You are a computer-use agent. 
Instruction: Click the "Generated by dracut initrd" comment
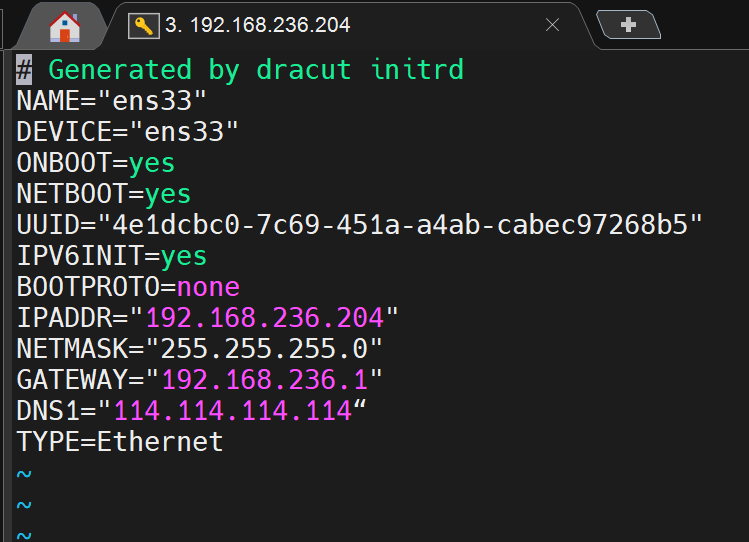pyautogui.click(x=256, y=70)
